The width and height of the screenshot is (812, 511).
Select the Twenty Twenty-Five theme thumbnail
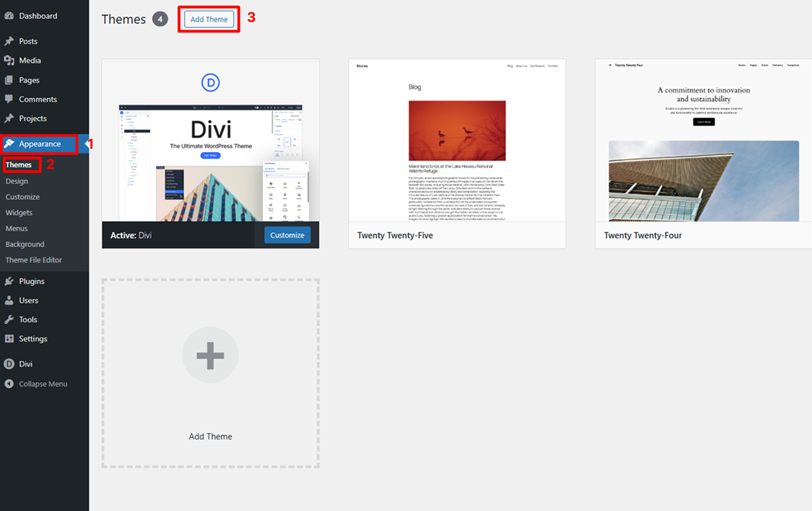tap(457, 141)
